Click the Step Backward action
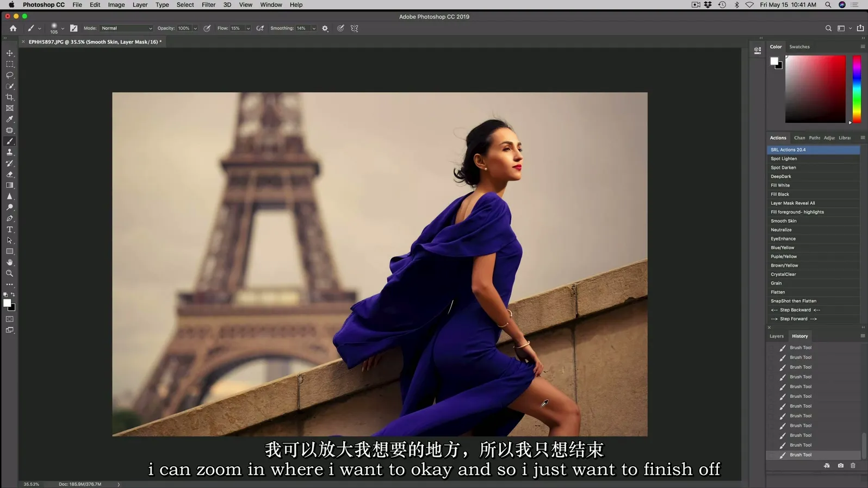This screenshot has height=488, width=868. pyautogui.click(x=795, y=310)
